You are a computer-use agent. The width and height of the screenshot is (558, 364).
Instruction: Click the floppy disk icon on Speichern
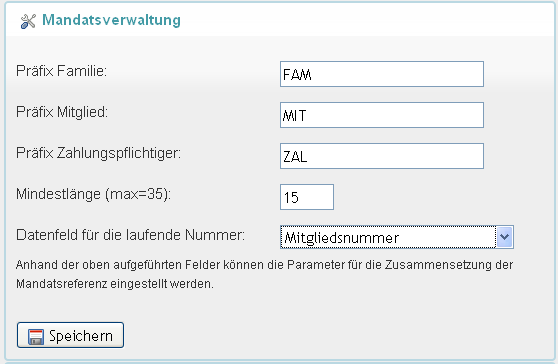(36, 336)
